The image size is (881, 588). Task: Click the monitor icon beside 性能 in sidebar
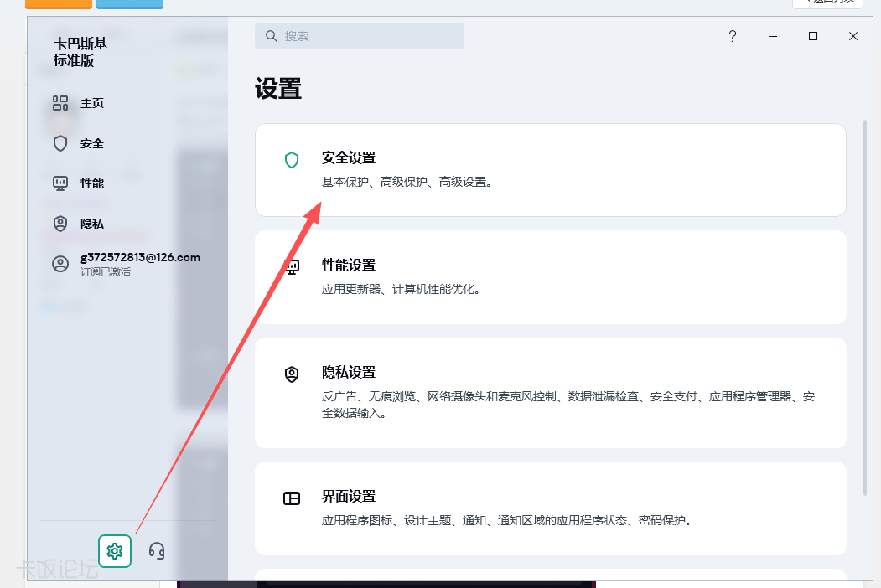point(60,183)
